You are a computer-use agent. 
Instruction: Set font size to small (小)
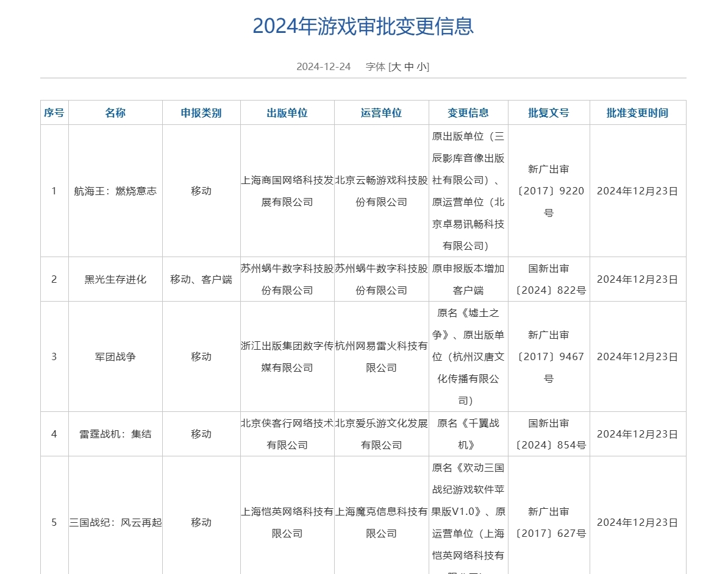(421, 67)
